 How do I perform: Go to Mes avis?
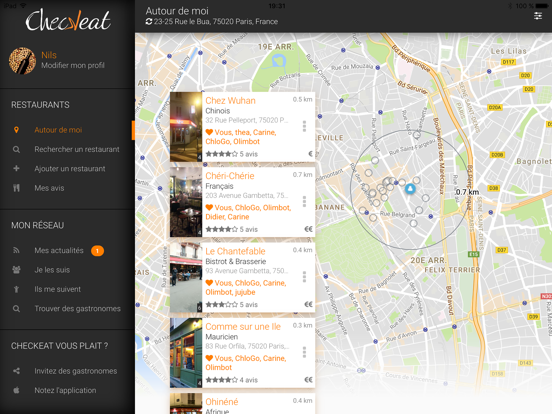[x=49, y=188]
